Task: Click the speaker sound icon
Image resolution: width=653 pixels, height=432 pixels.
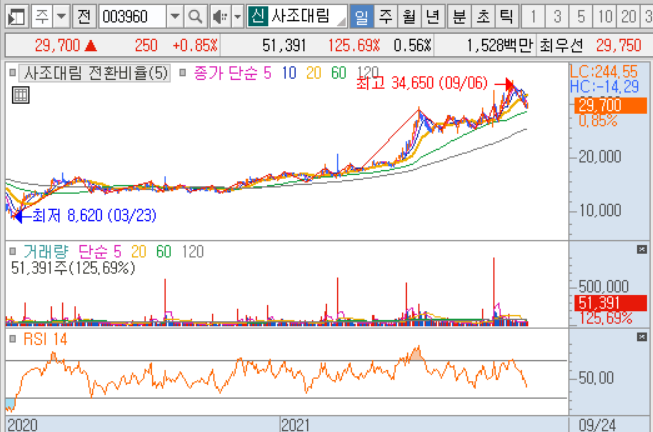Action: click(x=219, y=17)
